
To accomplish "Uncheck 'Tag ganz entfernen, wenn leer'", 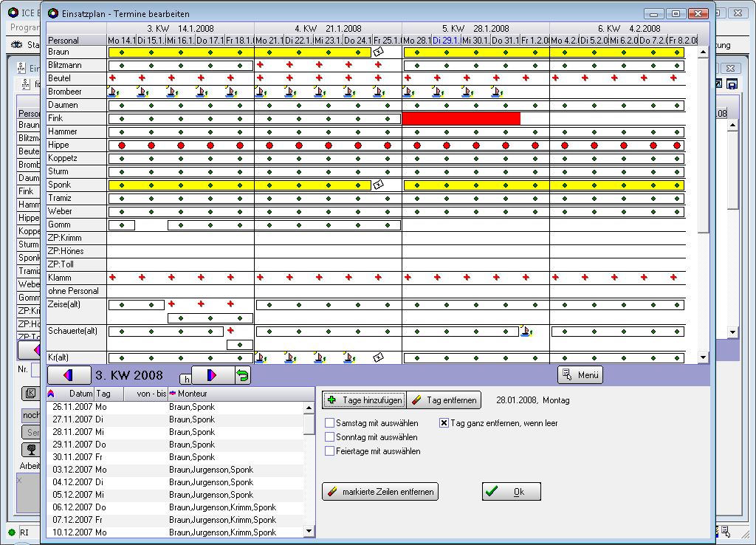I will (444, 423).
